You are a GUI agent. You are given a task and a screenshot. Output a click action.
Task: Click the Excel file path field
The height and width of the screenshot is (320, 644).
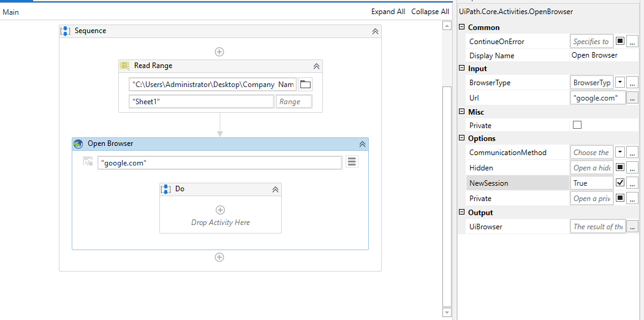coord(213,85)
